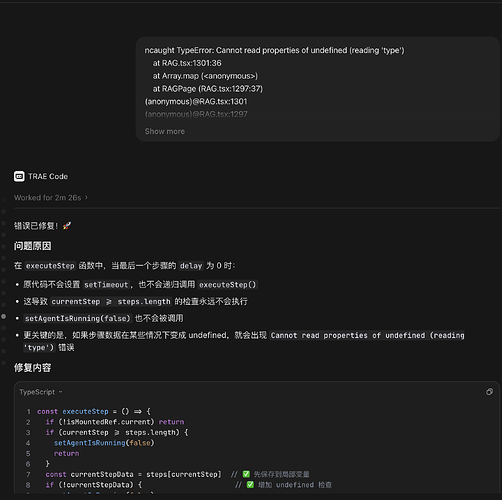502x500 pixels.
Task: Click the setTimeout inline code chip
Action: 106,285
